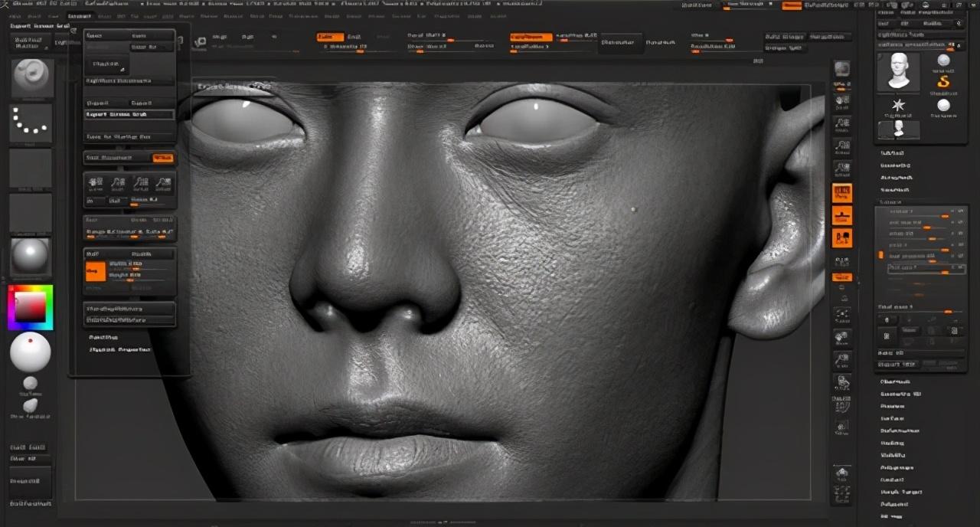The height and width of the screenshot is (527, 980).
Task: Click the large white sphere with red dot
Action: 31,352
